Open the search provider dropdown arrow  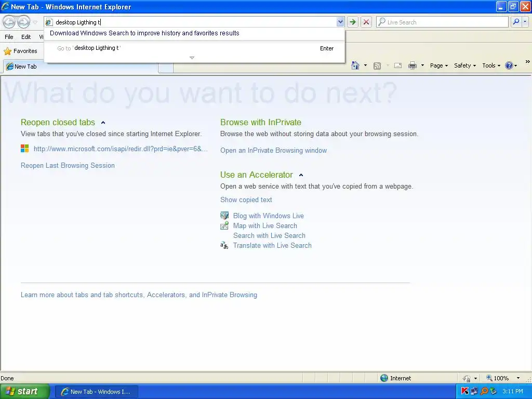coord(525,22)
